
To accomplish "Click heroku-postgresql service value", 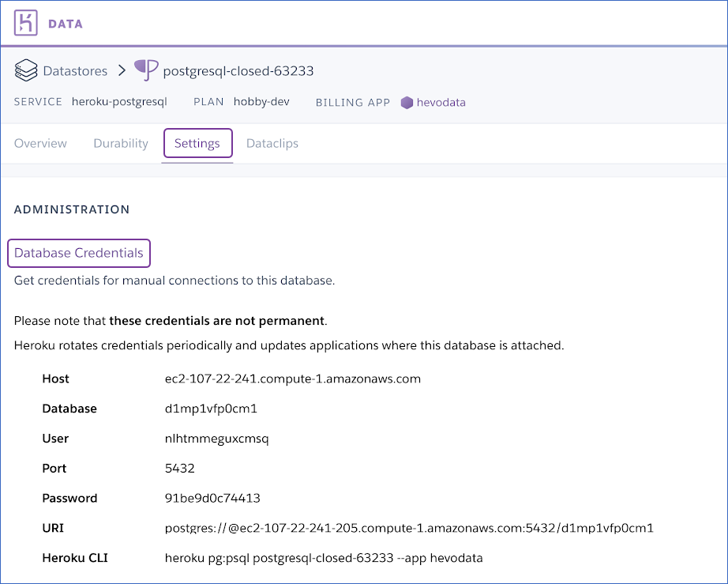I will point(119,102).
